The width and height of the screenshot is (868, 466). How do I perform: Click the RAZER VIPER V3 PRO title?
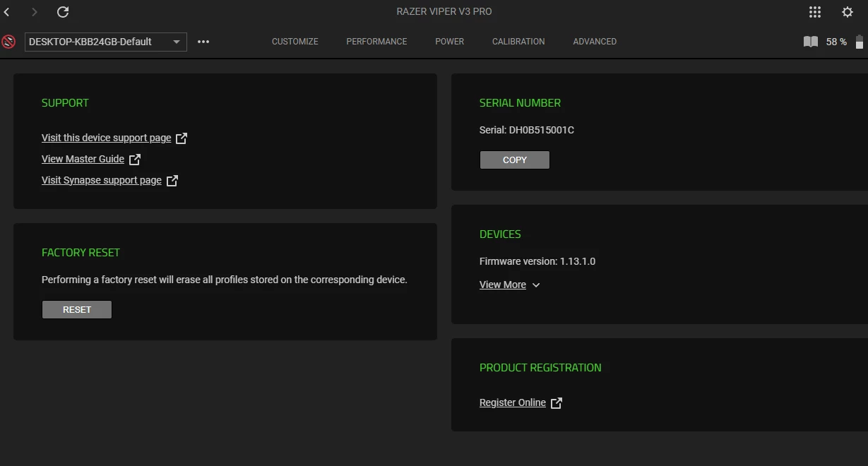click(444, 12)
